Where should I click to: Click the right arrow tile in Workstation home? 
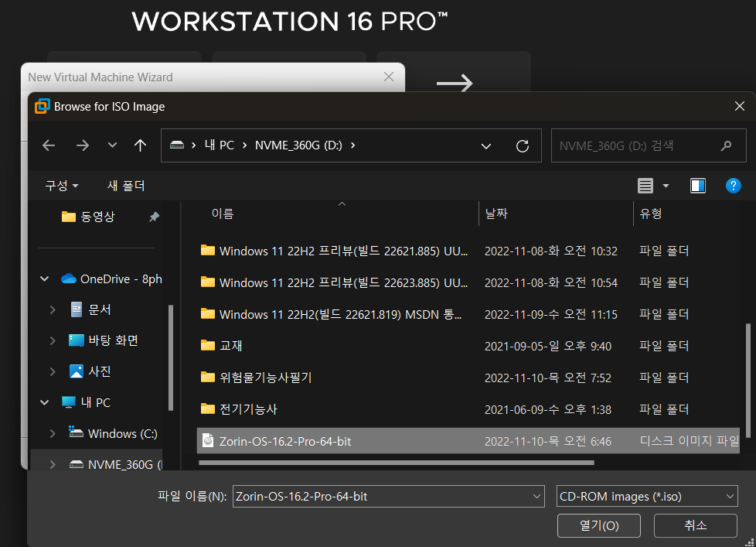(455, 83)
